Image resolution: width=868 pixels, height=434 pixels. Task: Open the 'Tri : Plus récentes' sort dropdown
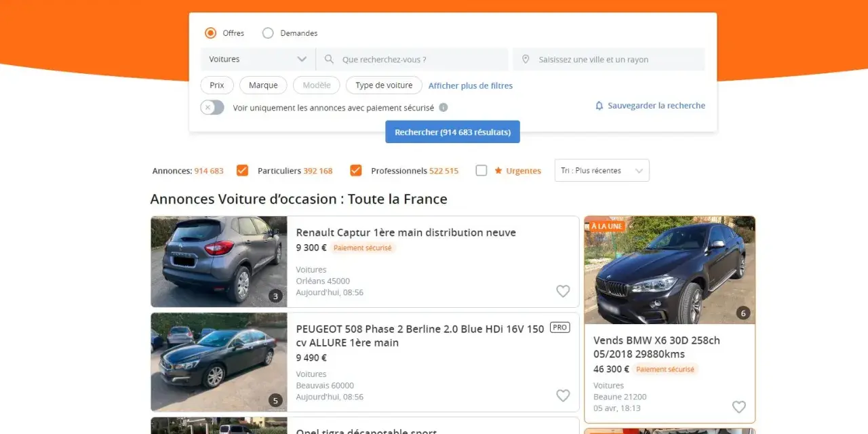pyautogui.click(x=601, y=170)
